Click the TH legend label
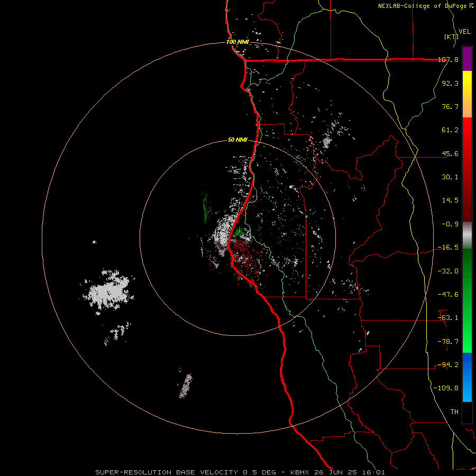 pos(454,412)
